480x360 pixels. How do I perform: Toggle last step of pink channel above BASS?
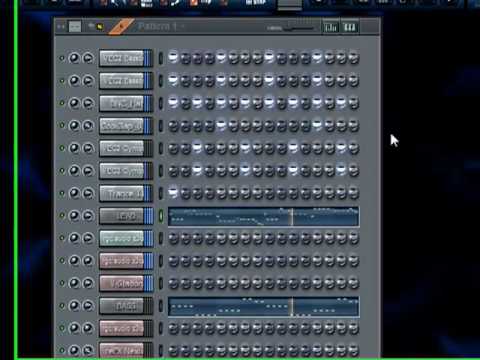353,283
